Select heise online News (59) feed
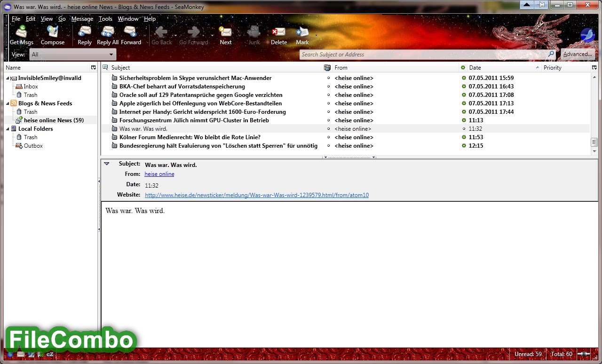The height and width of the screenshot is (364, 602). point(54,120)
